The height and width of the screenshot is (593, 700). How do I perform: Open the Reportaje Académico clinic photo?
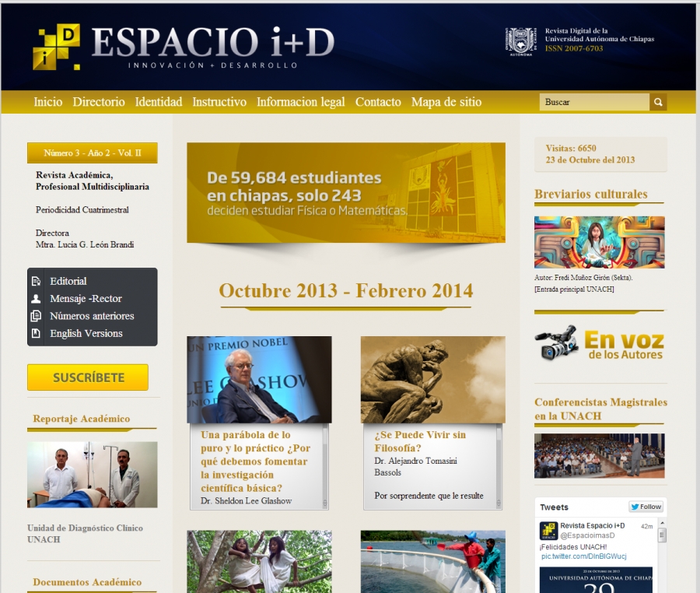(93, 475)
